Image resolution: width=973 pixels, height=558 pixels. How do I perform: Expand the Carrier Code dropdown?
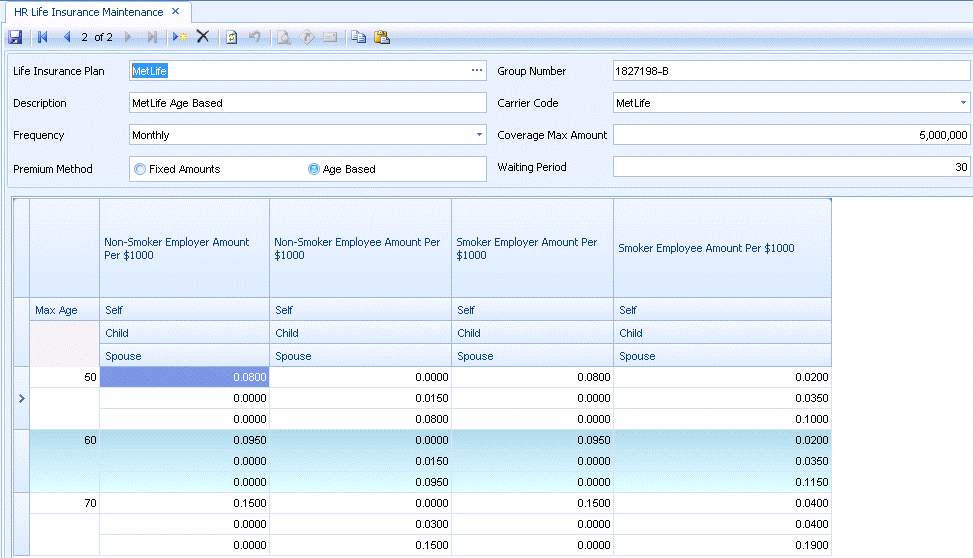pyautogui.click(x=963, y=103)
